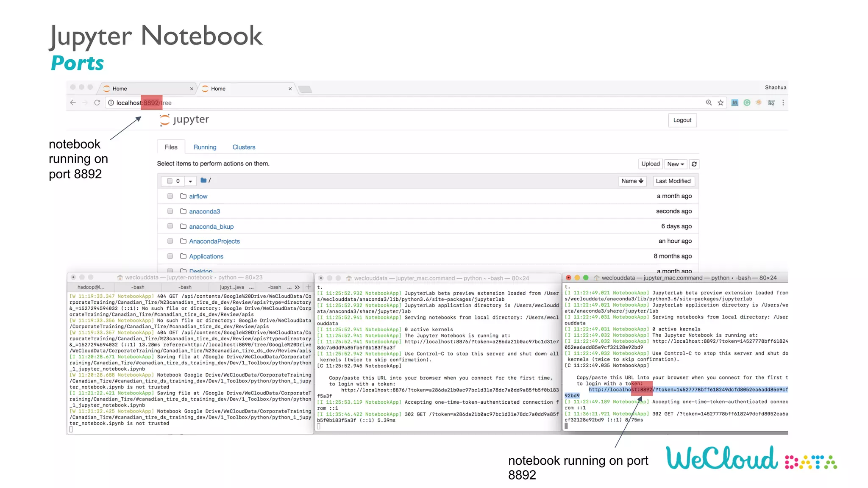Open the airflow folder icon
This screenshot has height=488, width=868.
[184, 196]
